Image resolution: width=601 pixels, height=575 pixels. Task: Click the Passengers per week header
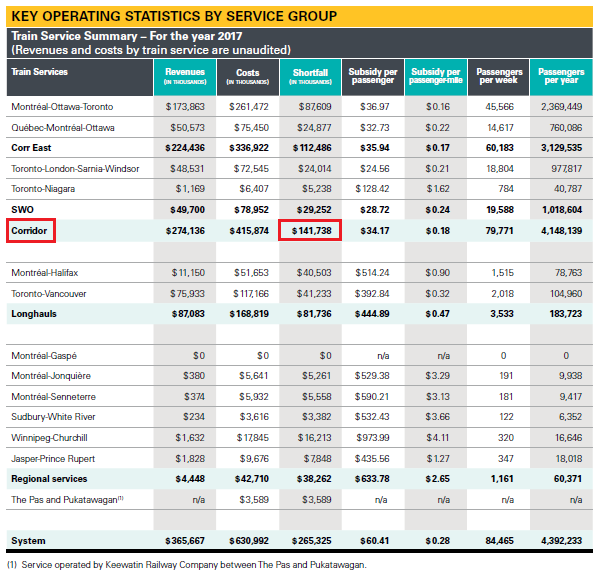pos(499,76)
